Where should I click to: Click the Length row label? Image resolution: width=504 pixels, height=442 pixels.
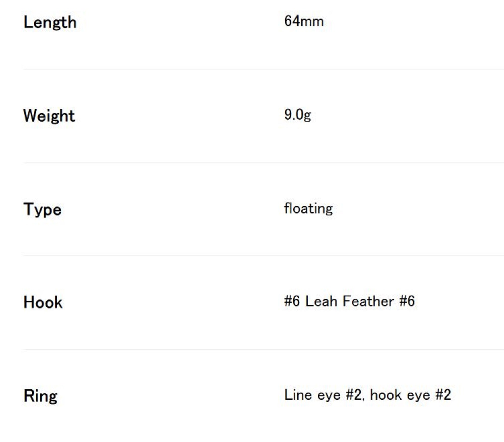50,22
